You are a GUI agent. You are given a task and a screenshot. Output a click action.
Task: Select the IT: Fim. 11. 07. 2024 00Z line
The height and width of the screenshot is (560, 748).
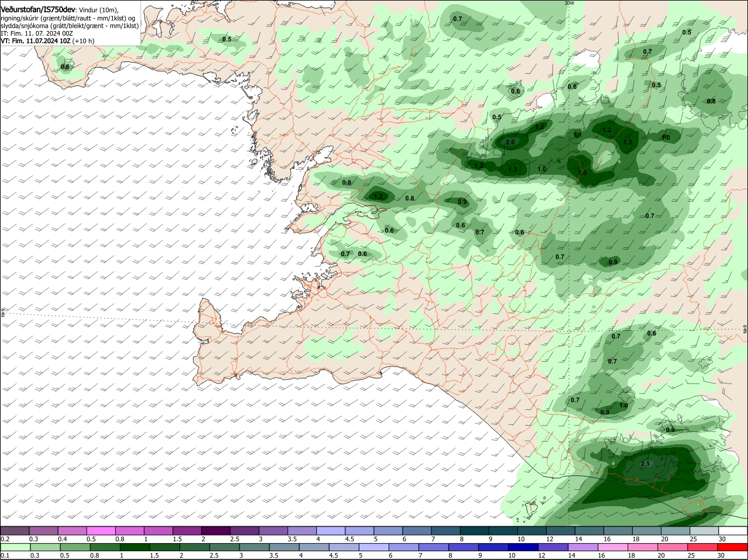click(x=37, y=33)
